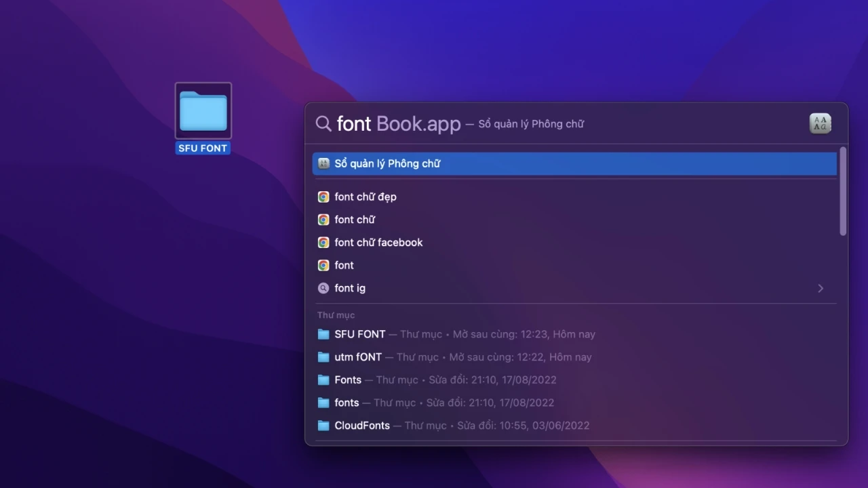868x488 pixels.
Task: Open the SFU FONT desktop folder icon
Action: (203, 111)
